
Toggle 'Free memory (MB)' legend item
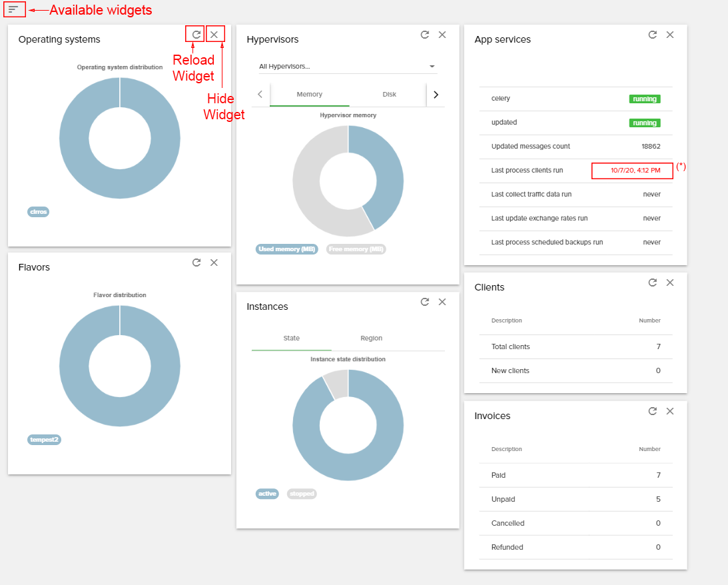click(356, 249)
